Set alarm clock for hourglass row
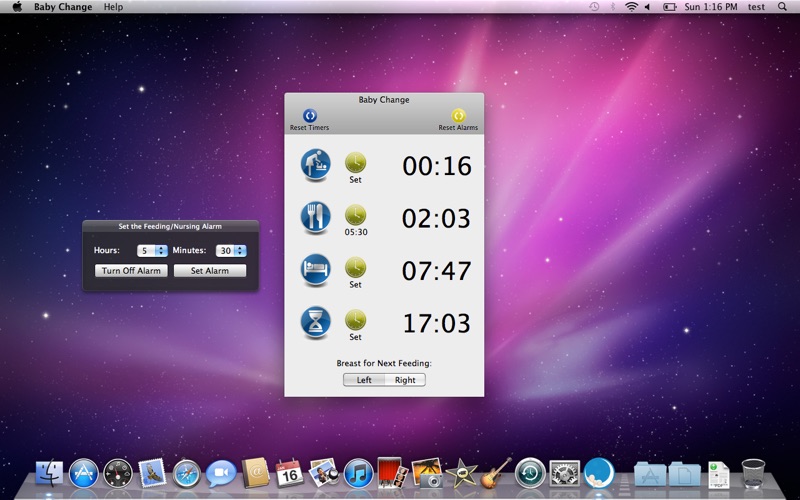800x500 pixels. 356,320
